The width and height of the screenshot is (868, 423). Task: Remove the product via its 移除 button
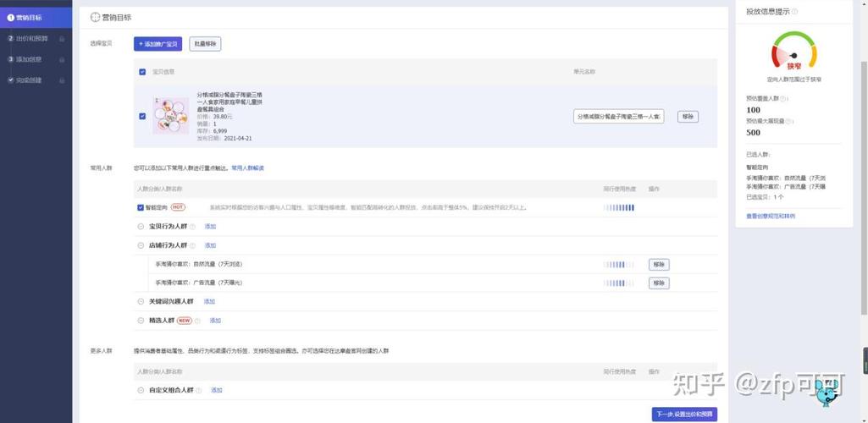(x=688, y=117)
